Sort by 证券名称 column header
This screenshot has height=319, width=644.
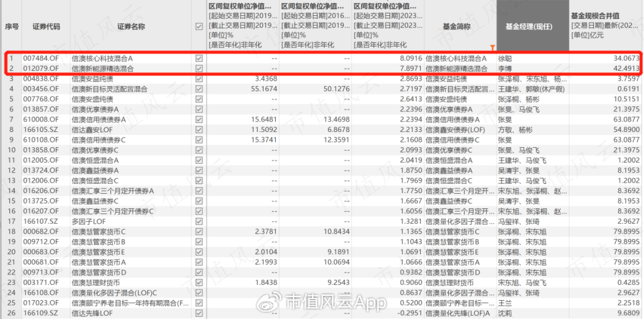tap(131, 26)
